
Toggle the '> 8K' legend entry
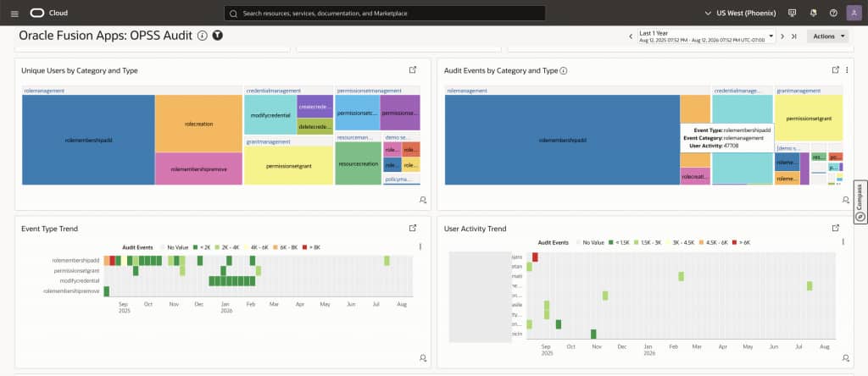click(x=312, y=247)
